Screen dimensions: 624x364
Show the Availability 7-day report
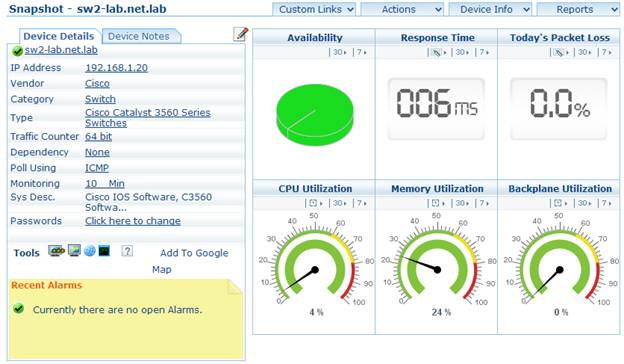pyautogui.click(x=361, y=52)
